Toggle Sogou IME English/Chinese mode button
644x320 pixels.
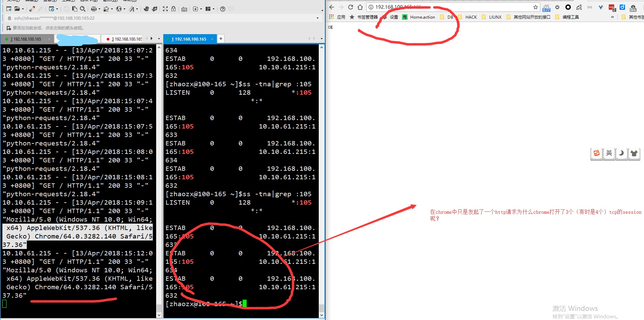click(609, 154)
